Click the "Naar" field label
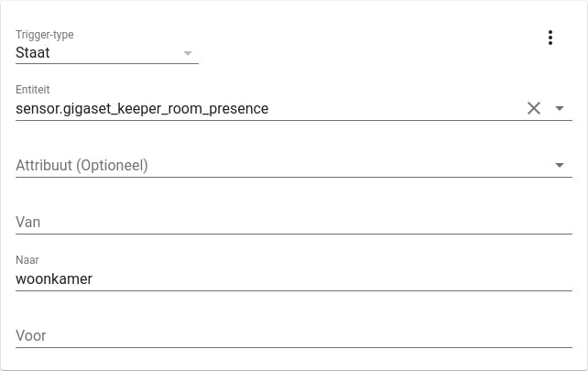Viewport: 588px width, 371px height. (27, 260)
